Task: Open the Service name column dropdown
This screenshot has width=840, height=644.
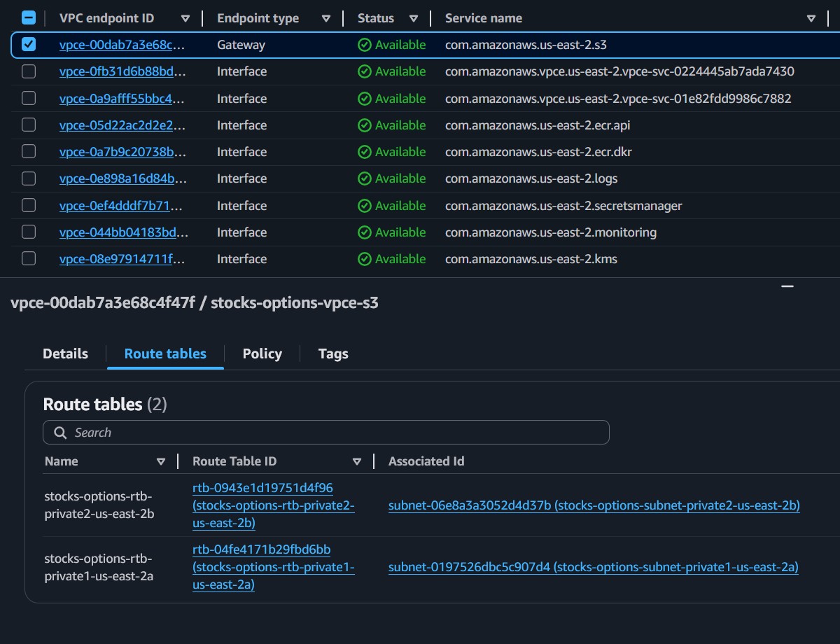Action: (812, 18)
